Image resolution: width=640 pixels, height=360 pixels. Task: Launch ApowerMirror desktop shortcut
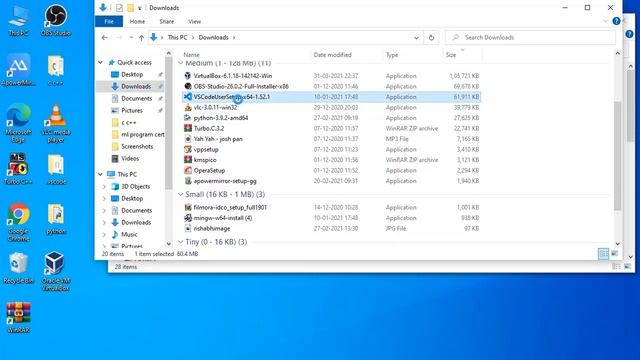(18, 69)
